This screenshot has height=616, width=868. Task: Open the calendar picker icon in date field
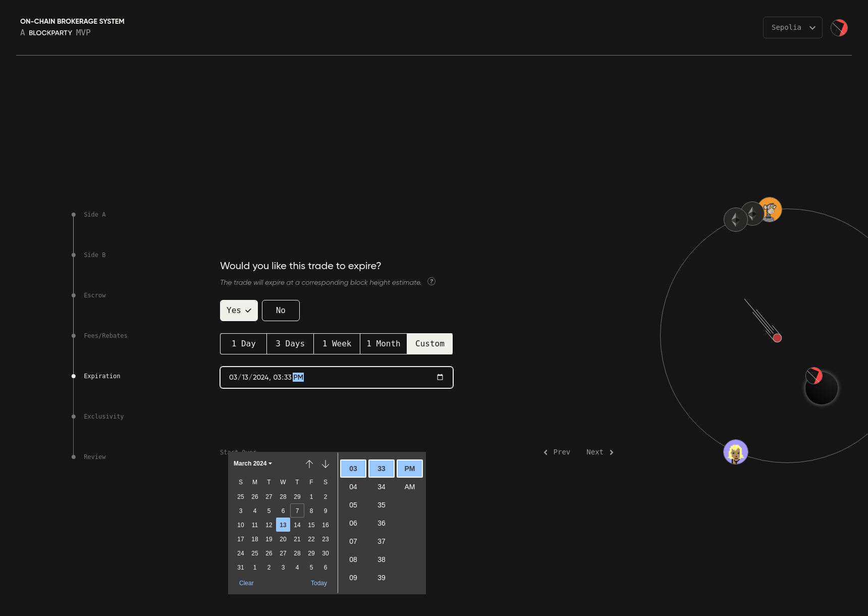tap(440, 377)
